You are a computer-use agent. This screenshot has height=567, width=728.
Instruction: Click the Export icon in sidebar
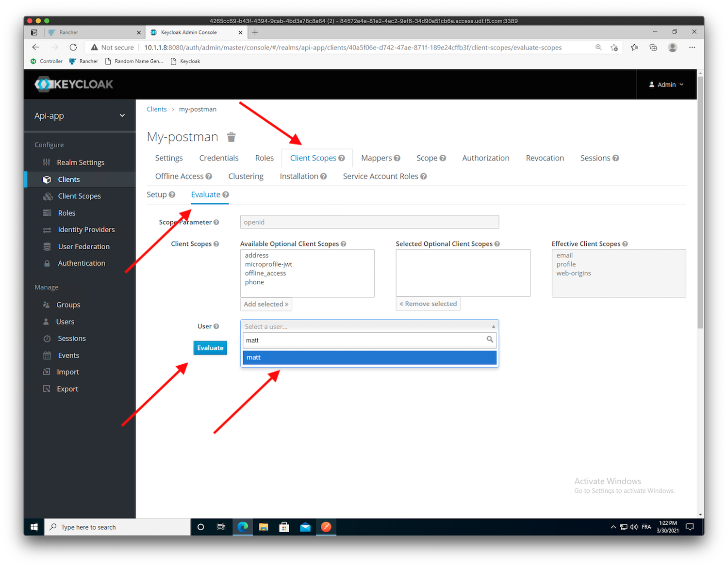click(47, 389)
